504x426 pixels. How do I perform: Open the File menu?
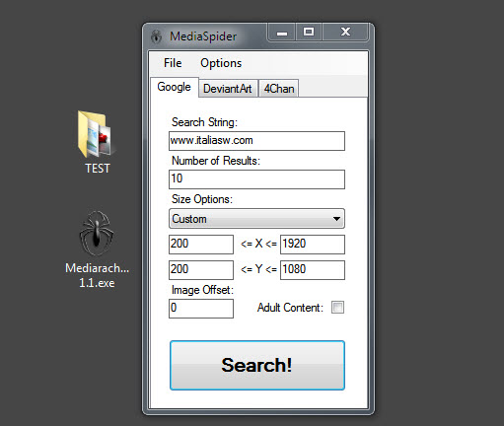(173, 63)
